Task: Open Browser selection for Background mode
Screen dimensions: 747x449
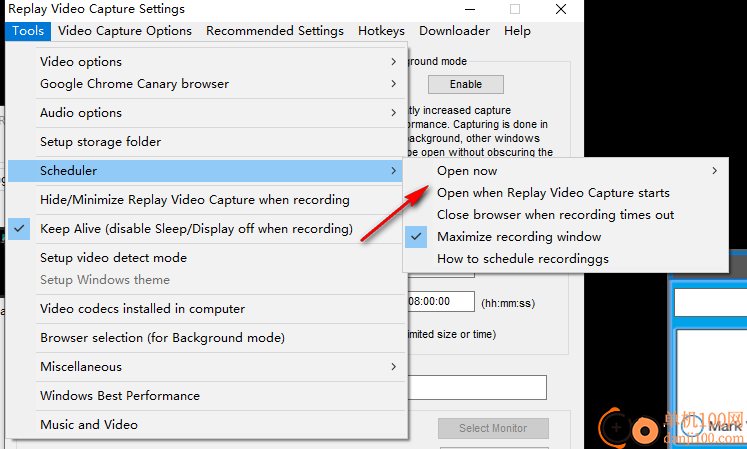Action: (x=206, y=338)
